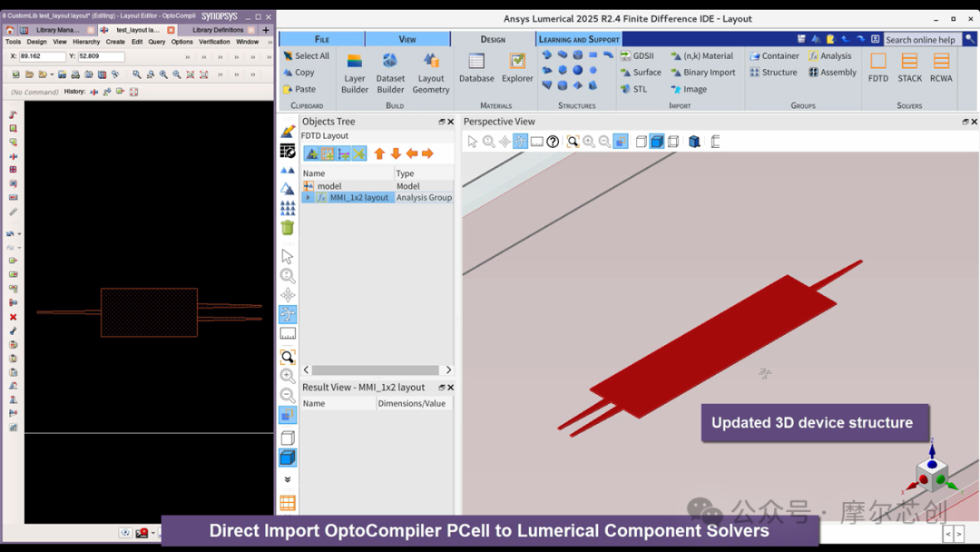Import a GDSII file
The image size is (980, 552).
pos(638,55)
